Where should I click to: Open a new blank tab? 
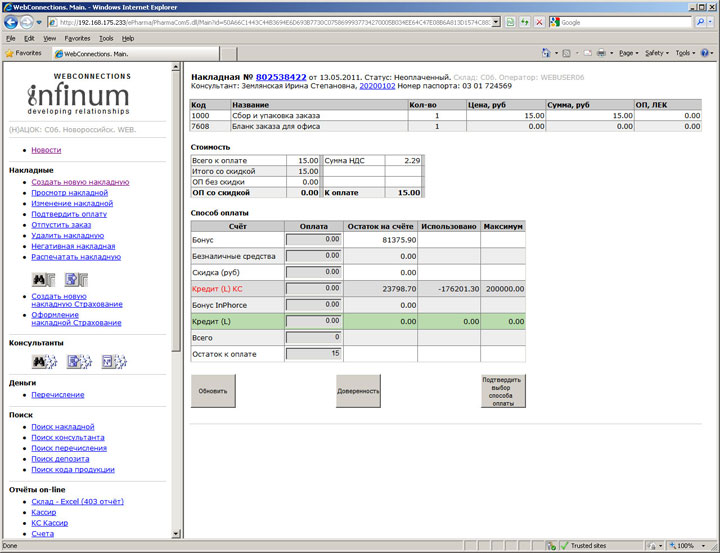(228, 54)
